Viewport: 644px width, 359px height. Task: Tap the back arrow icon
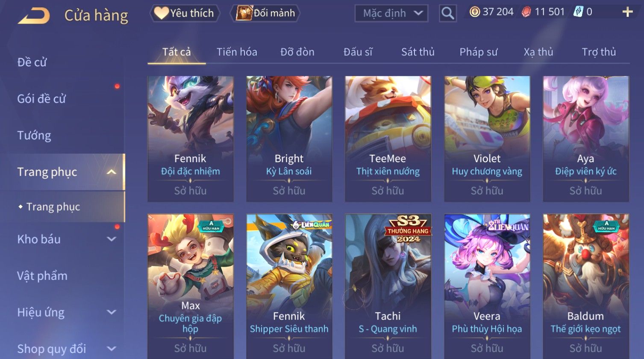pyautogui.click(x=33, y=16)
